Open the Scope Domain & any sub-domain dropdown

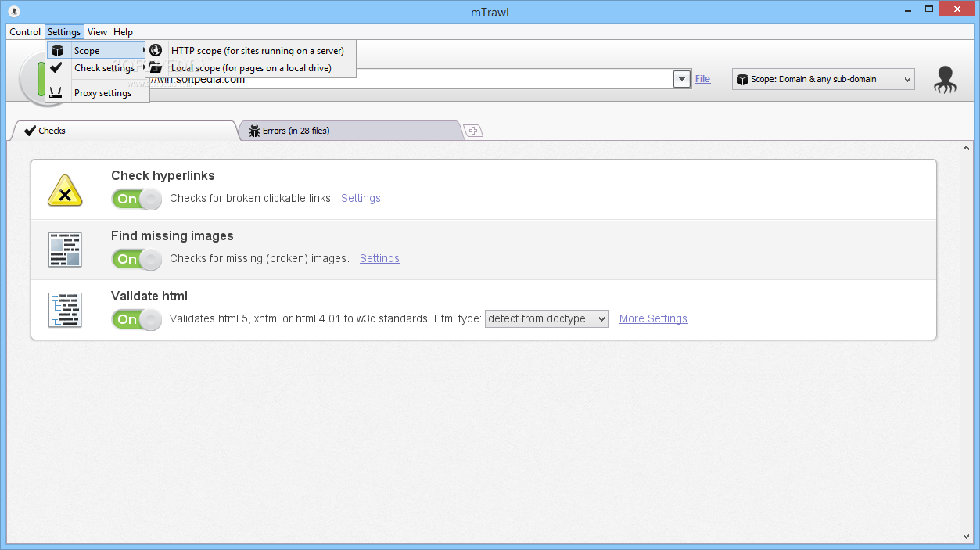tap(823, 79)
